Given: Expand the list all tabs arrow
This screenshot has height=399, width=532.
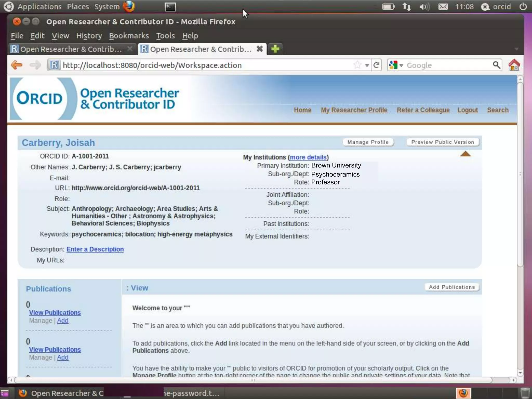Looking at the screenshot, I should (516, 49).
